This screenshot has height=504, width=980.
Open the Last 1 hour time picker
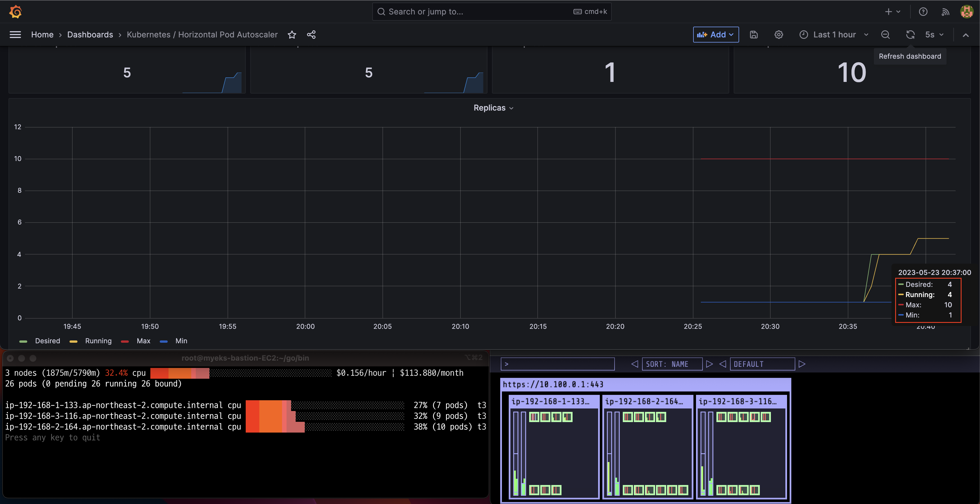pos(834,35)
